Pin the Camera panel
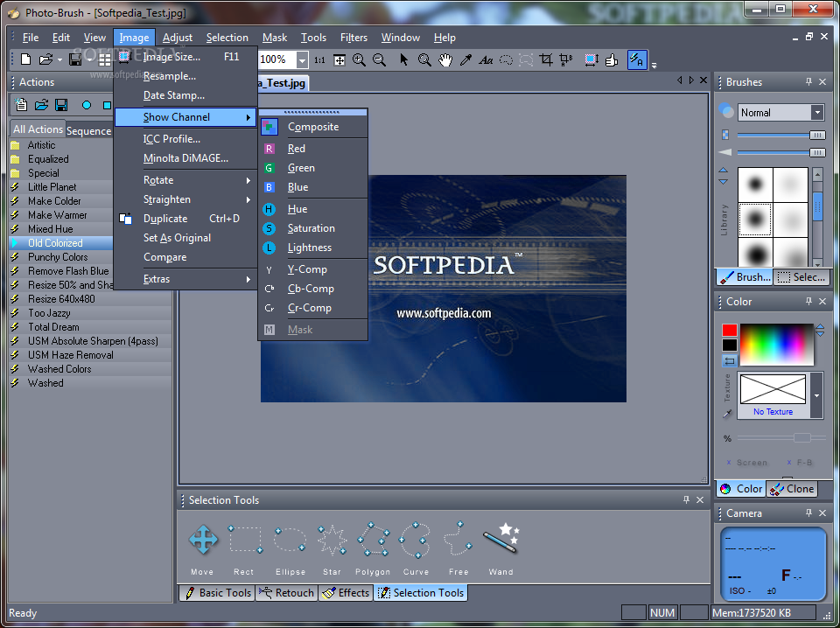Image resolution: width=840 pixels, height=628 pixels. click(x=808, y=513)
